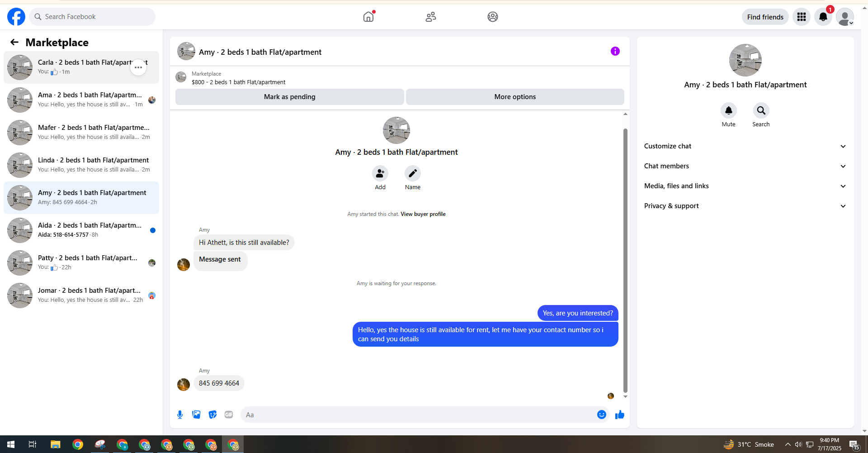
Task: Open the emoji picker
Action: point(602,415)
